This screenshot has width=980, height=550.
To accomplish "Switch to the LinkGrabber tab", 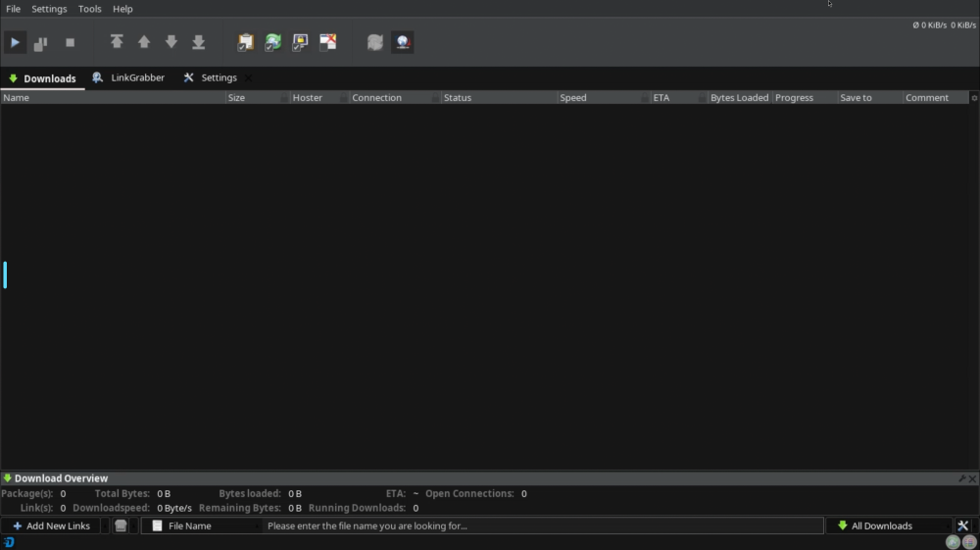I will pos(128,77).
